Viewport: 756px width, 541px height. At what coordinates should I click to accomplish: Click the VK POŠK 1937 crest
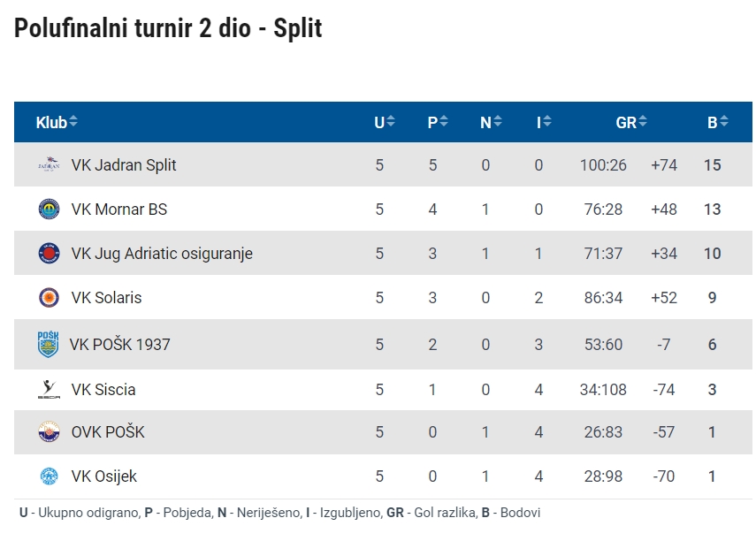(x=48, y=344)
